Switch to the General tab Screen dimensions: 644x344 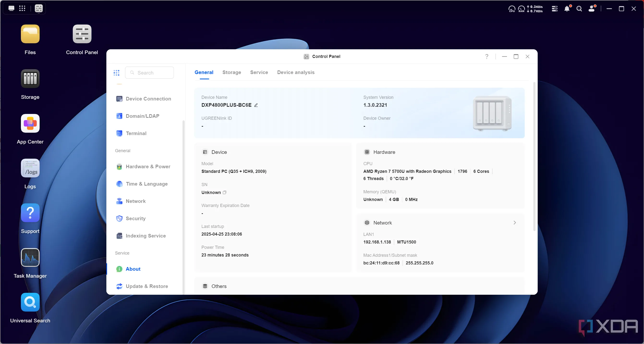point(204,72)
